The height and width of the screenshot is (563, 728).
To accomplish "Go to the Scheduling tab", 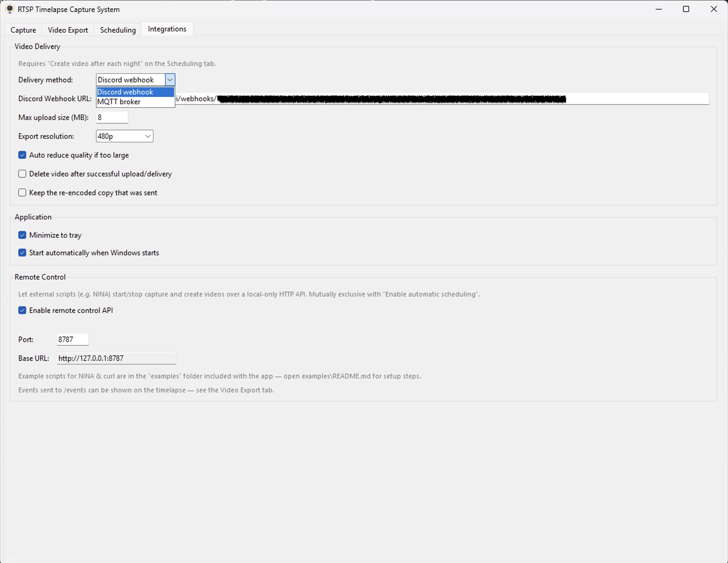I will click(118, 30).
